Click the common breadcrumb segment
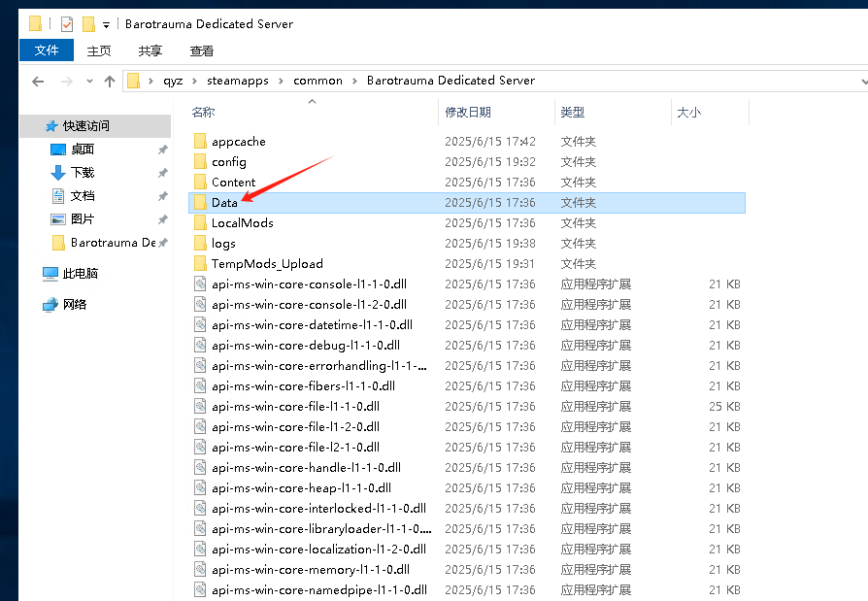This screenshot has width=868, height=601. point(317,81)
